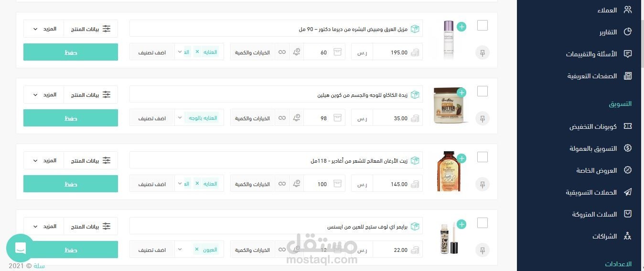Pin the cocoa butter product
Image resolution: width=644 pixels, height=271 pixels.
[483, 118]
